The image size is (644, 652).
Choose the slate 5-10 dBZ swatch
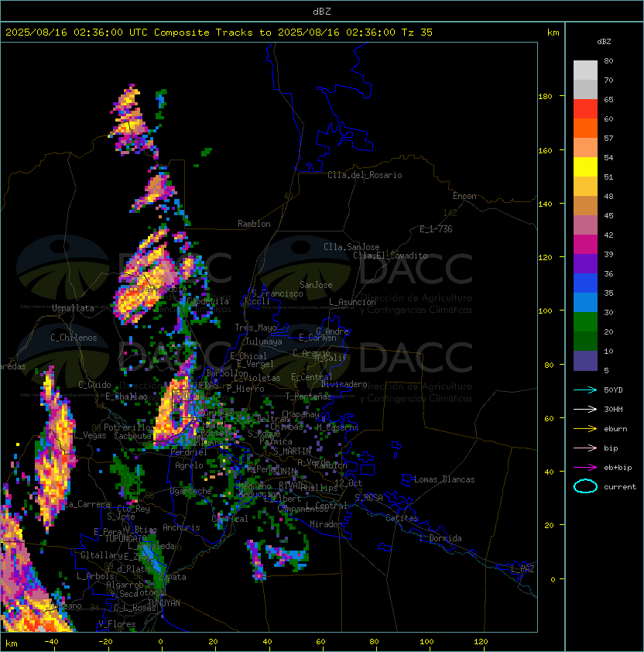coord(585,361)
